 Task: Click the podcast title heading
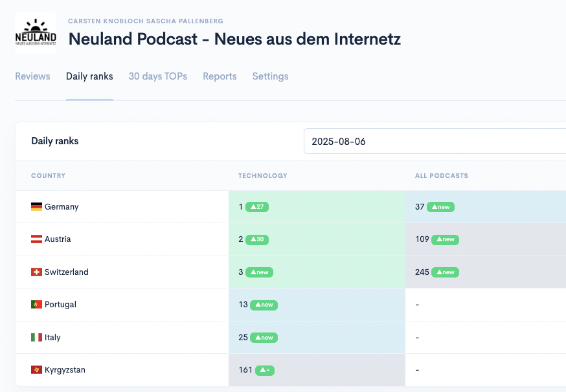click(234, 39)
